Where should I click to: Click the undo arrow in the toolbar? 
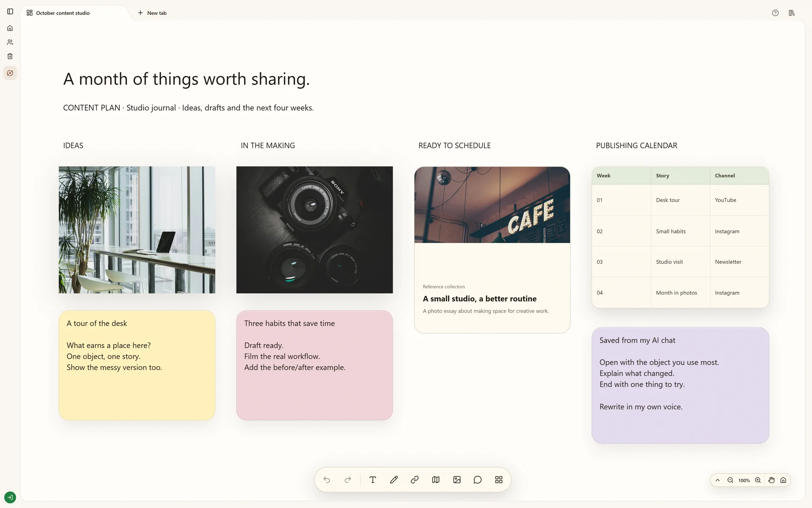click(326, 480)
